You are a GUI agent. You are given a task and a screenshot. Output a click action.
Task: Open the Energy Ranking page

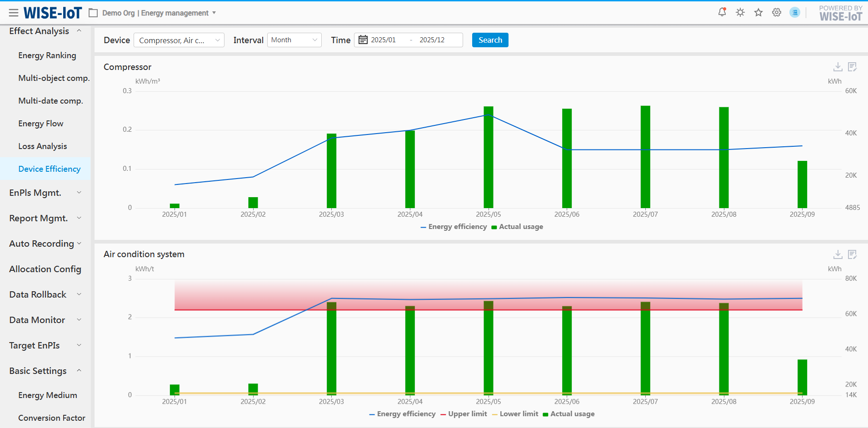(x=47, y=55)
